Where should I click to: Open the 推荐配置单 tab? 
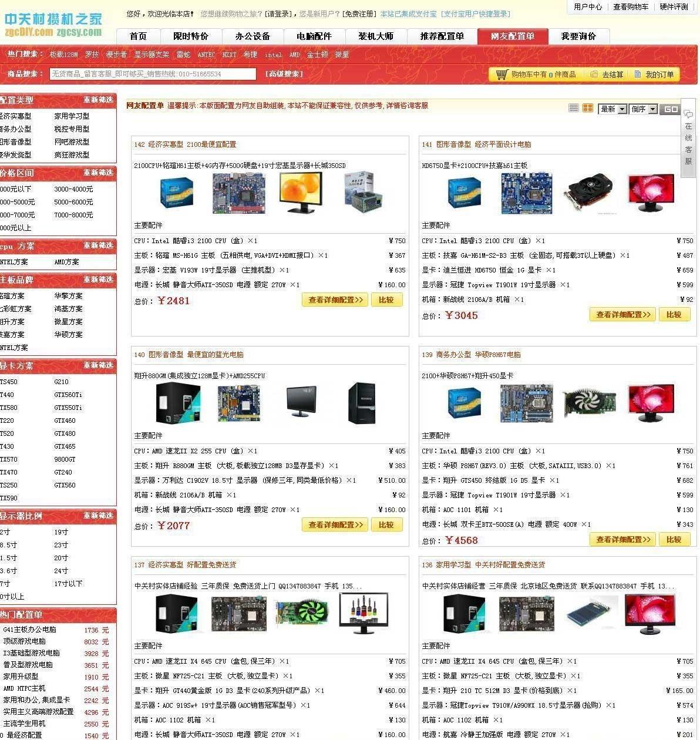(x=442, y=36)
